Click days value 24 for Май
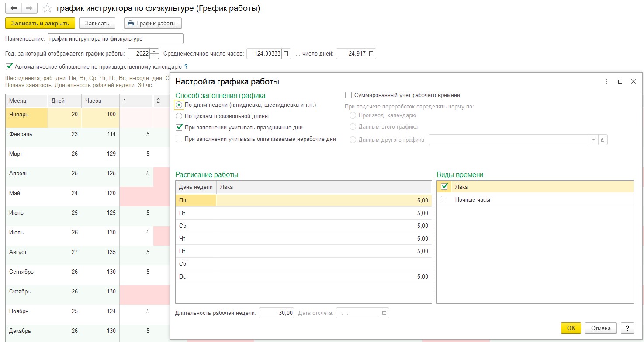 coord(74,193)
